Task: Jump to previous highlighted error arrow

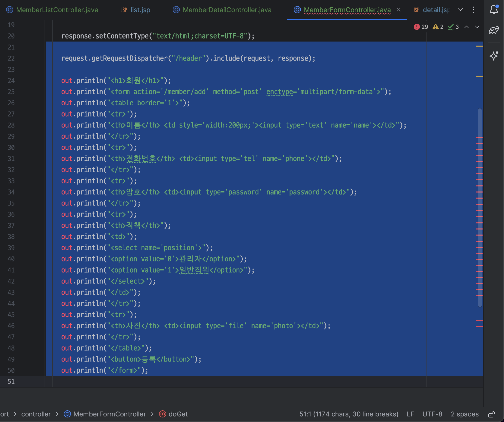Action: (467, 27)
